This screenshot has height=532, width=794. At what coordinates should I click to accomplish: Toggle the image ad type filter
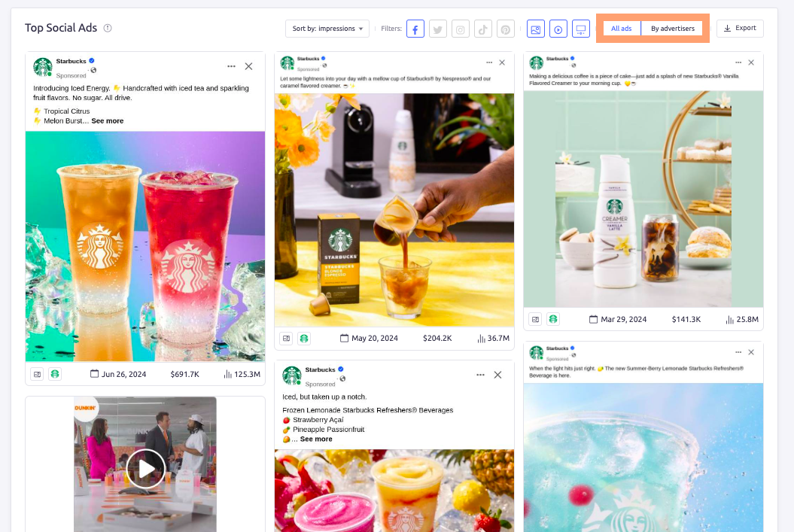(536, 28)
